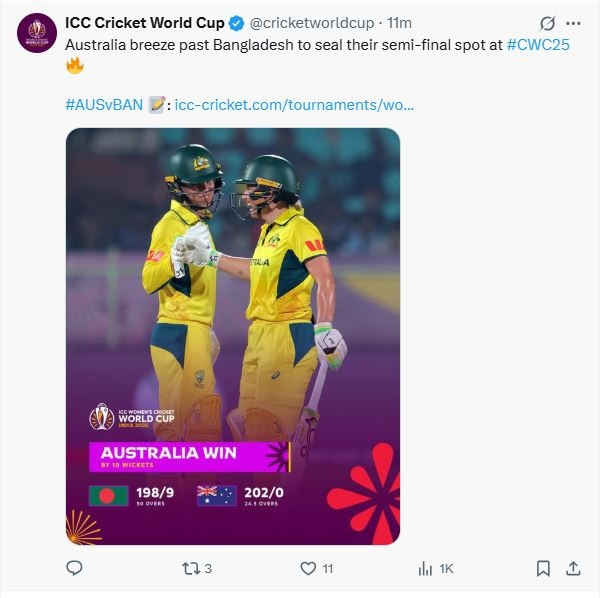Open the #CWC25 hashtag
This screenshot has width=603, height=598.
(538, 45)
